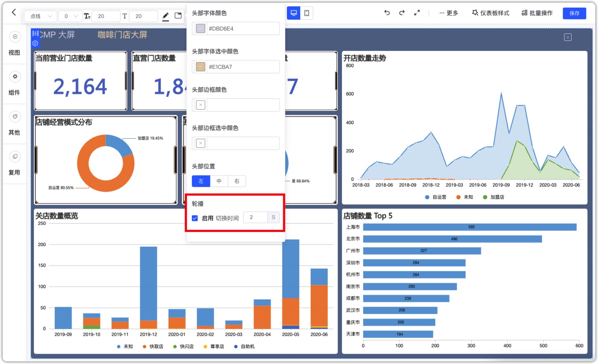Open 更多 more options menu
Image resolution: width=598 pixels, height=364 pixels.
click(x=449, y=13)
